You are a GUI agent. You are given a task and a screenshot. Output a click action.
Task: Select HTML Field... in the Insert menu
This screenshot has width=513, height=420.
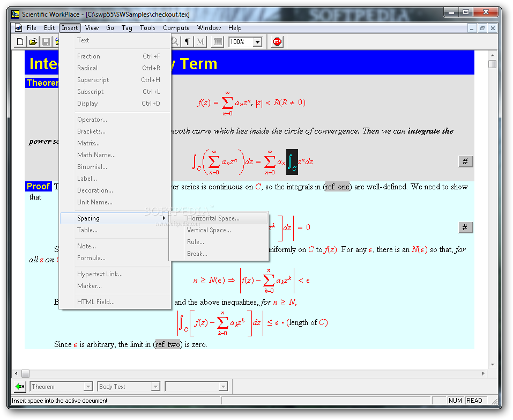[x=115, y=302]
